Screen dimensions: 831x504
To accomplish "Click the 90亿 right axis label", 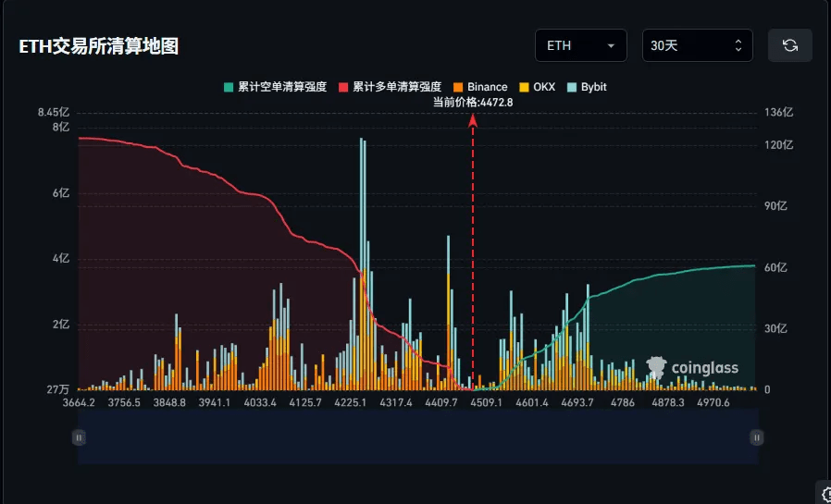I will 775,206.
